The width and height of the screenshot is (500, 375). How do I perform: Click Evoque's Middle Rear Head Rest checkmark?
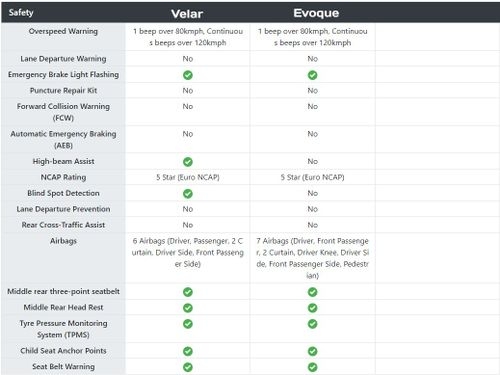[312, 308]
